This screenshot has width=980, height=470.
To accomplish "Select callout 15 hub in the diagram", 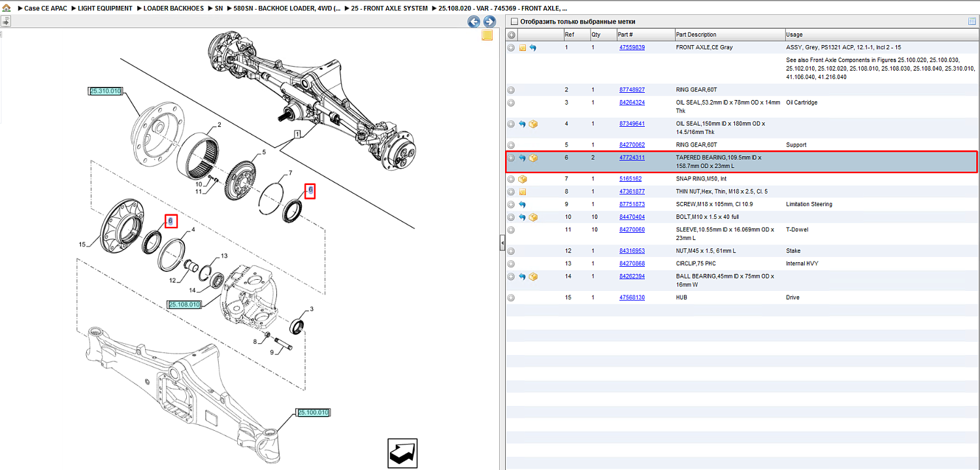I will (x=82, y=244).
